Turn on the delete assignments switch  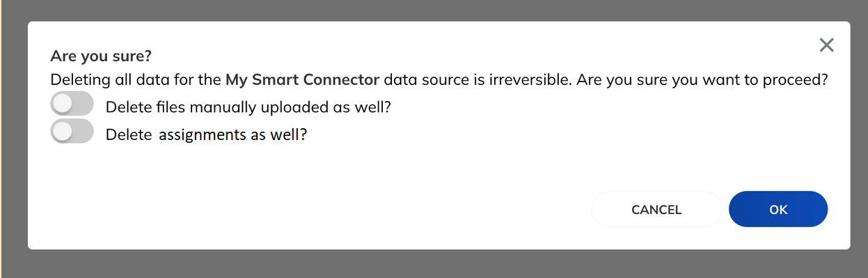coord(72,132)
